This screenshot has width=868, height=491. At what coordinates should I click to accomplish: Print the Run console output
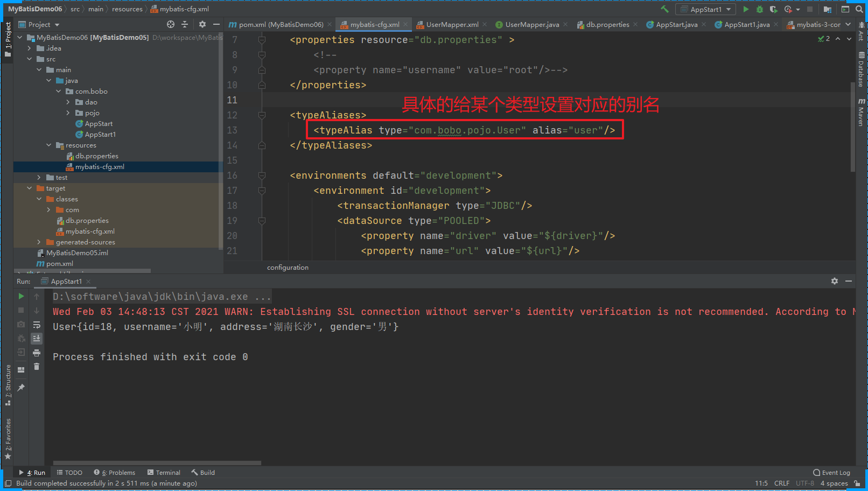(37, 353)
